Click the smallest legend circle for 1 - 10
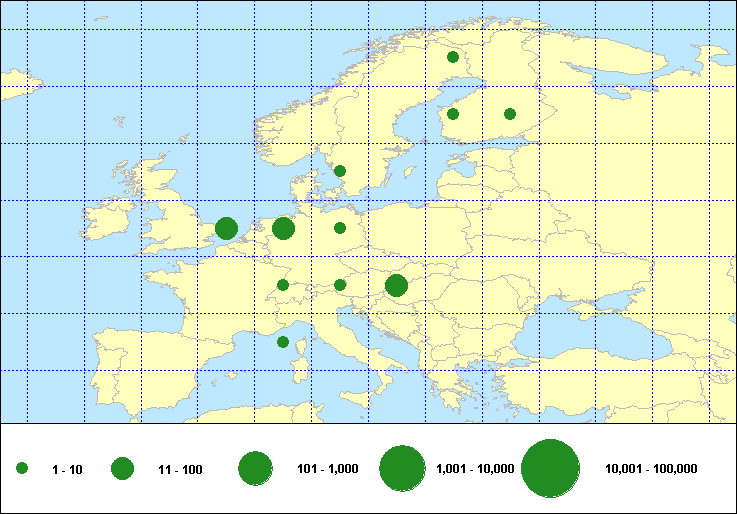Viewport: 737px width, 514px height. pyautogui.click(x=22, y=469)
